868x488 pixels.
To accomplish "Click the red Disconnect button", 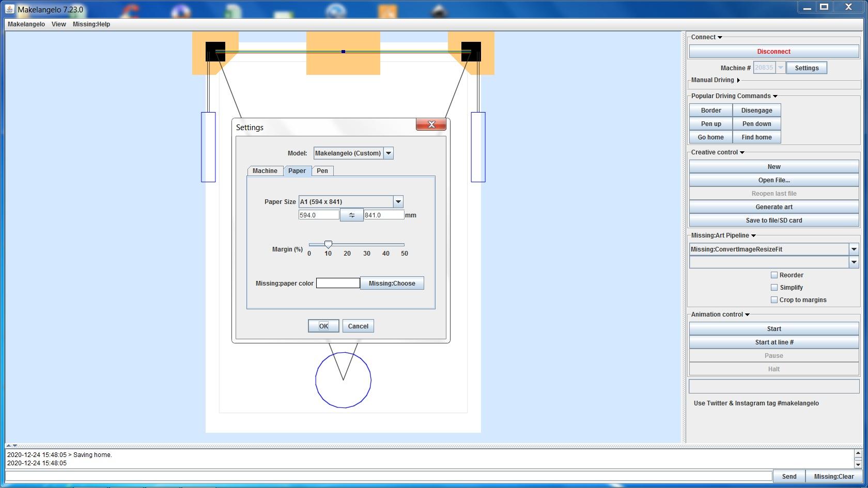I will pyautogui.click(x=774, y=52).
